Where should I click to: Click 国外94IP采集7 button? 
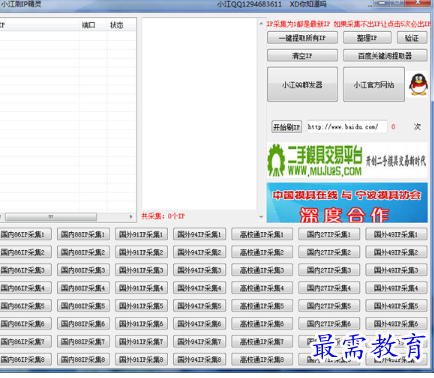(x=199, y=341)
